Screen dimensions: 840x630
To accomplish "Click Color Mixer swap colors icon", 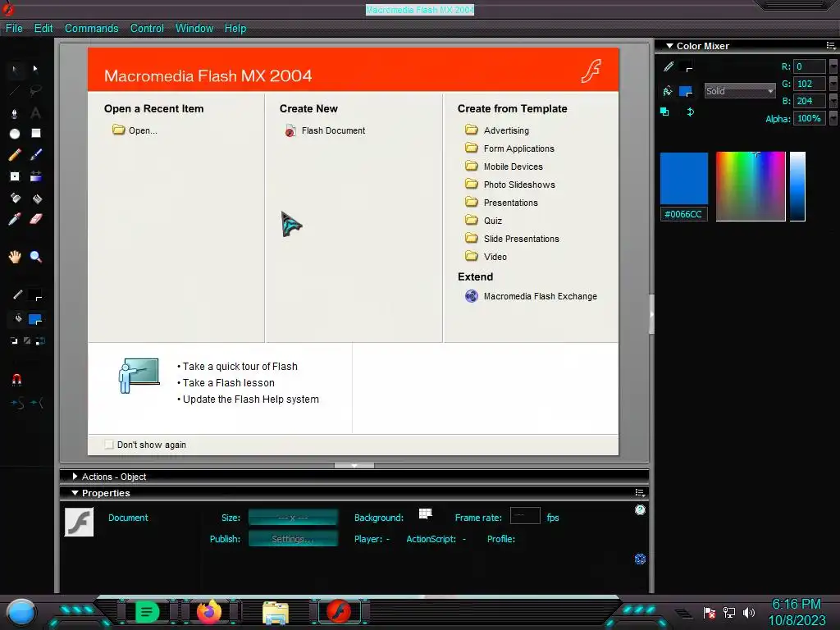I will (690, 112).
